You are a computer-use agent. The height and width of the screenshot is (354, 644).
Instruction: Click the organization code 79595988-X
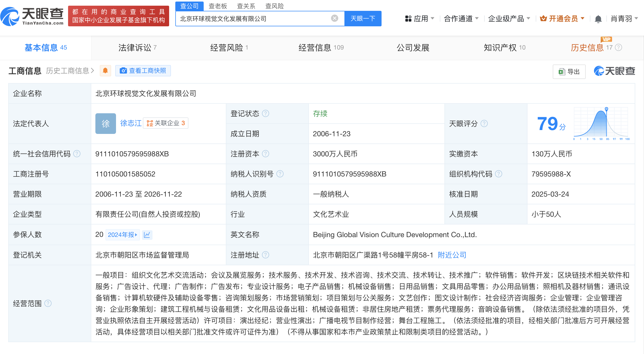[551, 174]
